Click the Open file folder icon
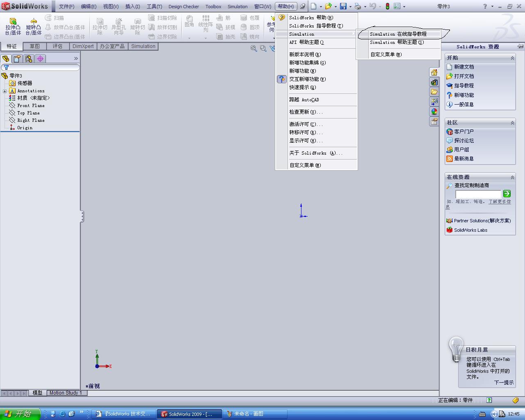The height and width of the screenshot is (420, 525). tap(328, 6)
